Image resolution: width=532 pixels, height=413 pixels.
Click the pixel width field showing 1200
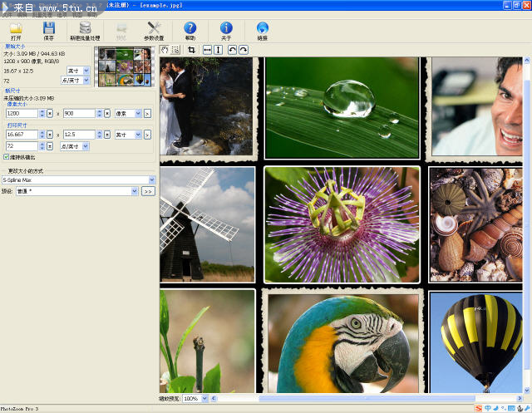pyautogui.click(x=21, y=113)
